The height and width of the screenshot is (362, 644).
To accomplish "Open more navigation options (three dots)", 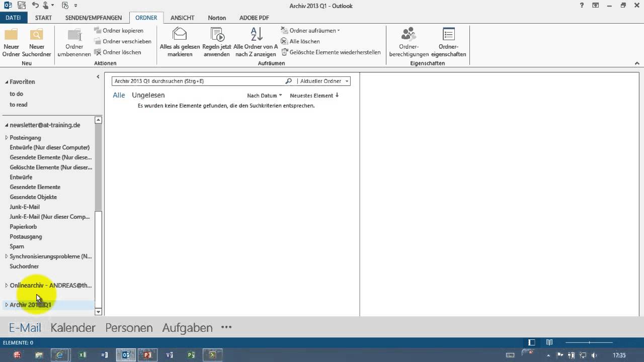I will [226, 327].
